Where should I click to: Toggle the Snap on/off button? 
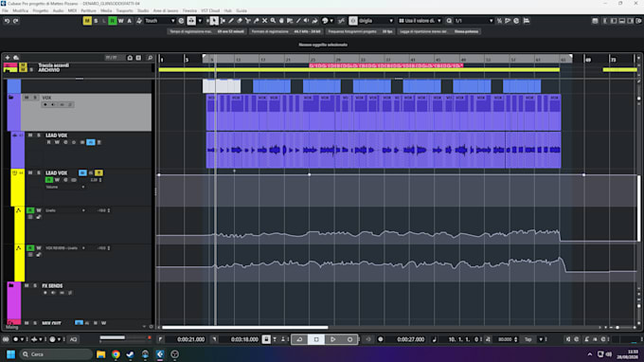(353, 21)
